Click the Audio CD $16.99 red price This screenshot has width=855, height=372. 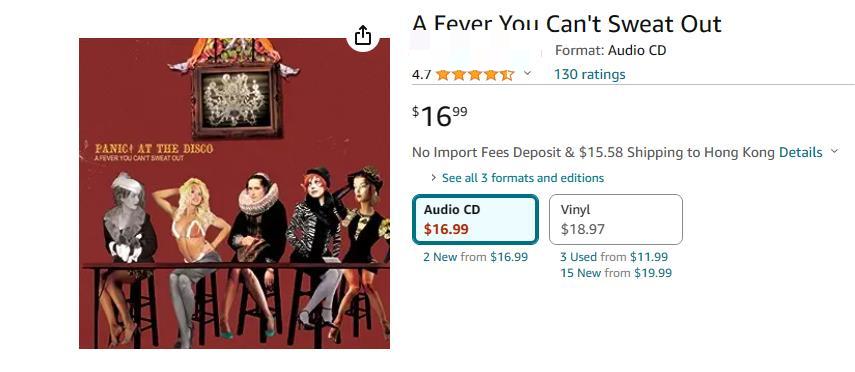coord(446,229)
